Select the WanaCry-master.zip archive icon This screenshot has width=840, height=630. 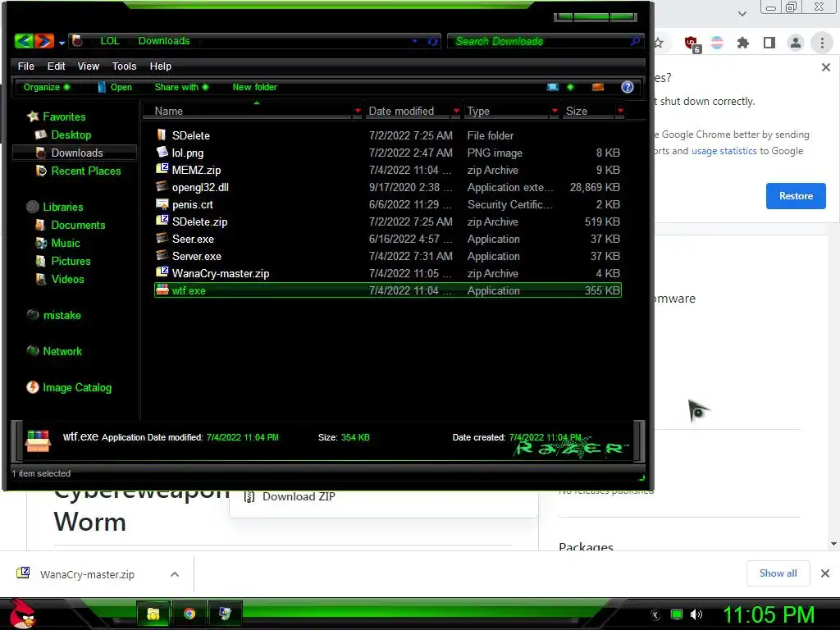pos(162,272)
